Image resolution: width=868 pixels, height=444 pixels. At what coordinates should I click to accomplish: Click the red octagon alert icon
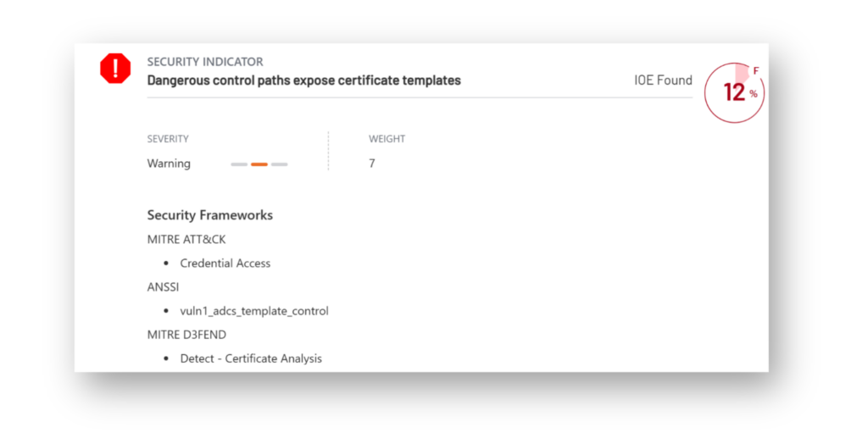tap(115, 68)
